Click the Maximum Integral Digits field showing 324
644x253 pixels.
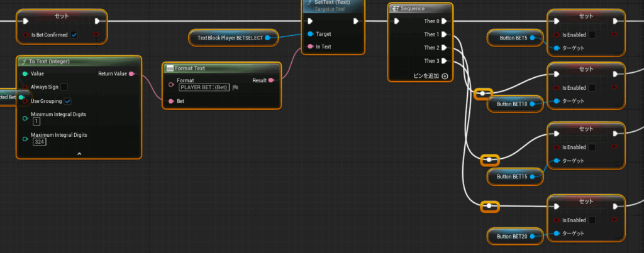pos(40,142)
